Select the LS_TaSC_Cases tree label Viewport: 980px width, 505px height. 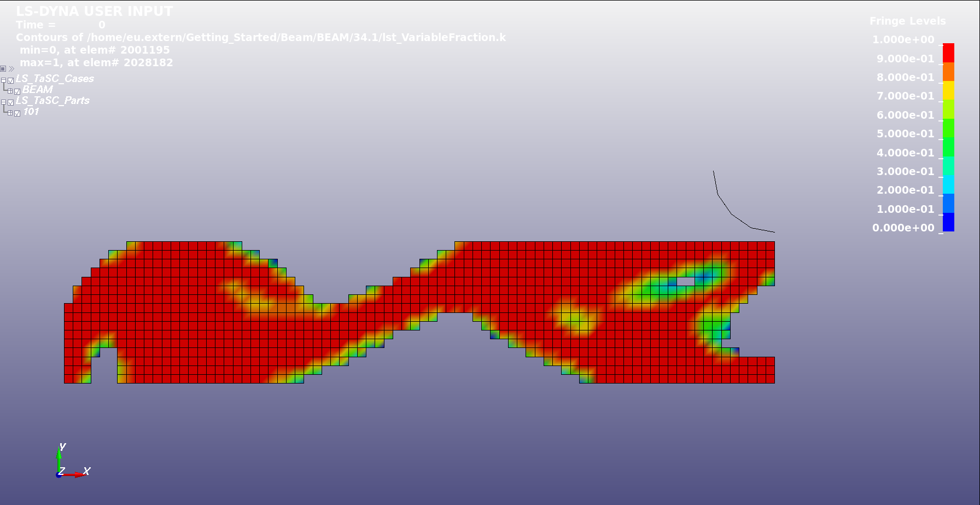coord(55,78)
